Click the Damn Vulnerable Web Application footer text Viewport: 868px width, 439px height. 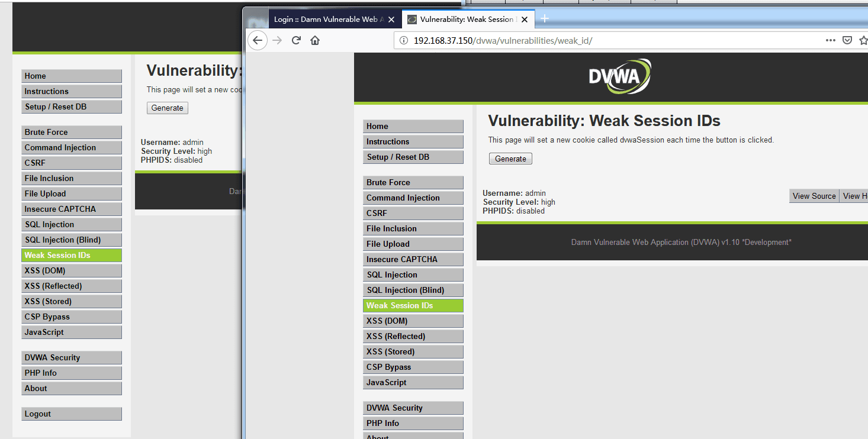(681, 242)
